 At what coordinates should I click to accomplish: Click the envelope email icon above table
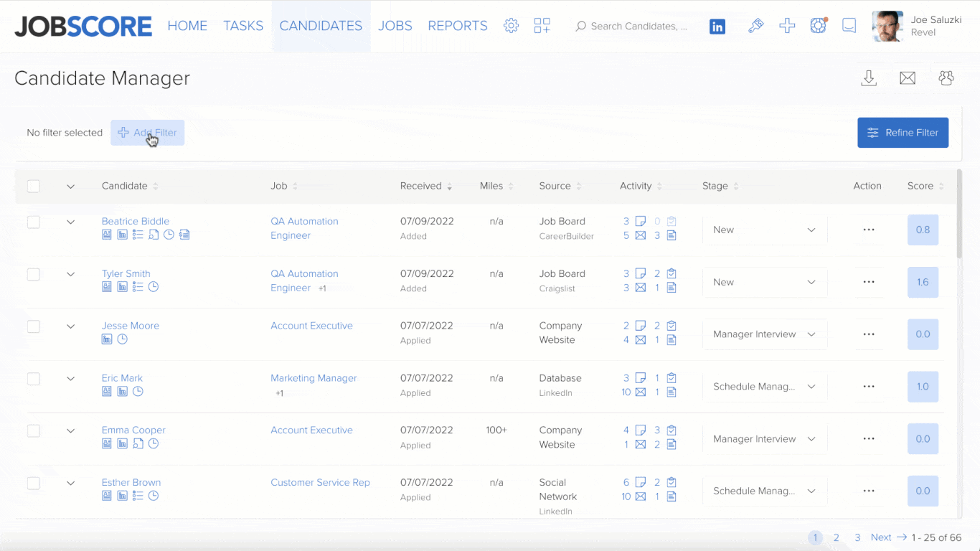click(x=908, y=78)
